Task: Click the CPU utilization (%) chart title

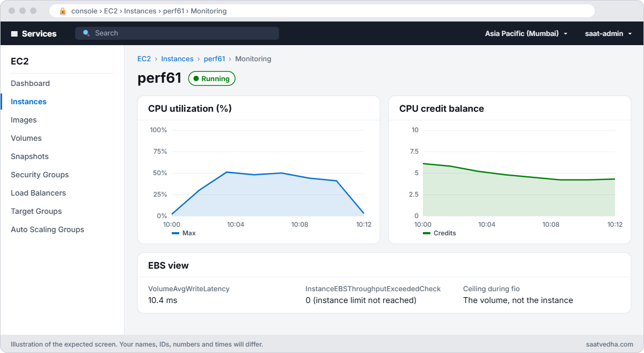Action: (x=190, y=109)
